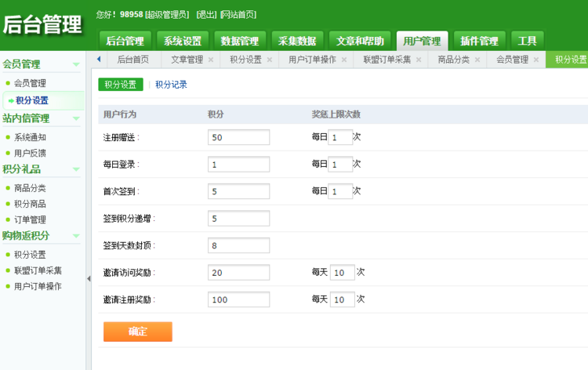Viewport: 588px width, 370px height.
Task: Switch to the 文章管理 tab
Action: click(187, 60)
